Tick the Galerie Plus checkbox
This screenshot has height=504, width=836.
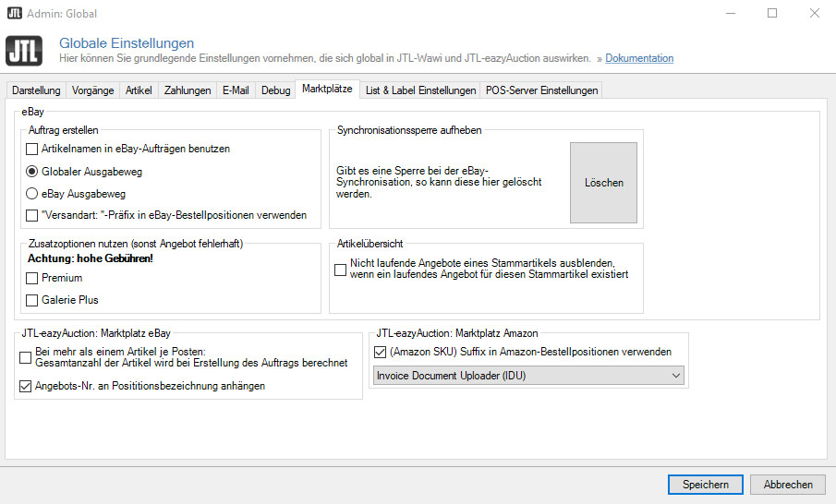(32, 300)
